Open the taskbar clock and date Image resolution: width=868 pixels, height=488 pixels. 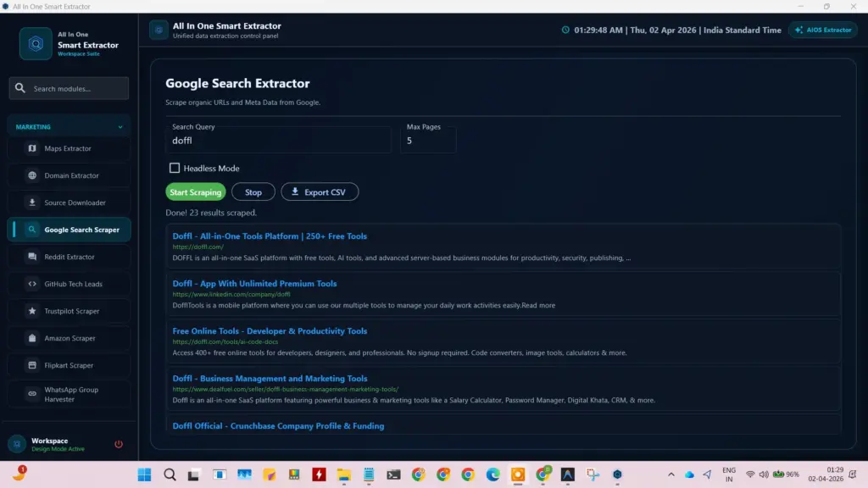coord(826,474)
